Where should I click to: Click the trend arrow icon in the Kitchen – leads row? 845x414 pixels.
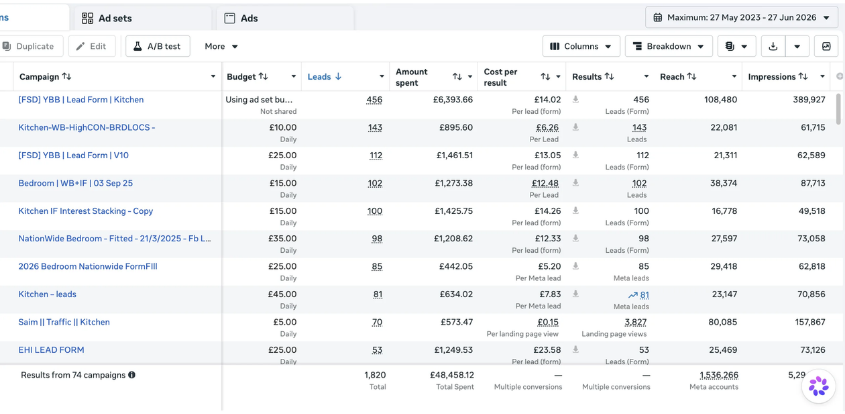[633, 295]
